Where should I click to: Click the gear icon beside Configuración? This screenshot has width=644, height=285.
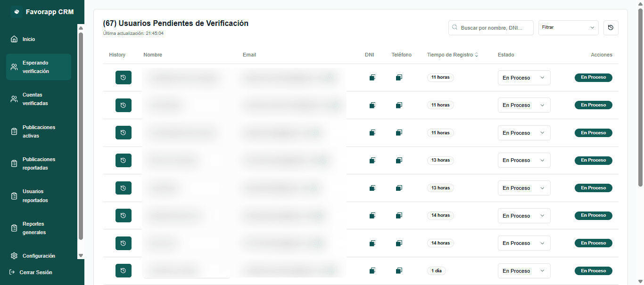14,256
